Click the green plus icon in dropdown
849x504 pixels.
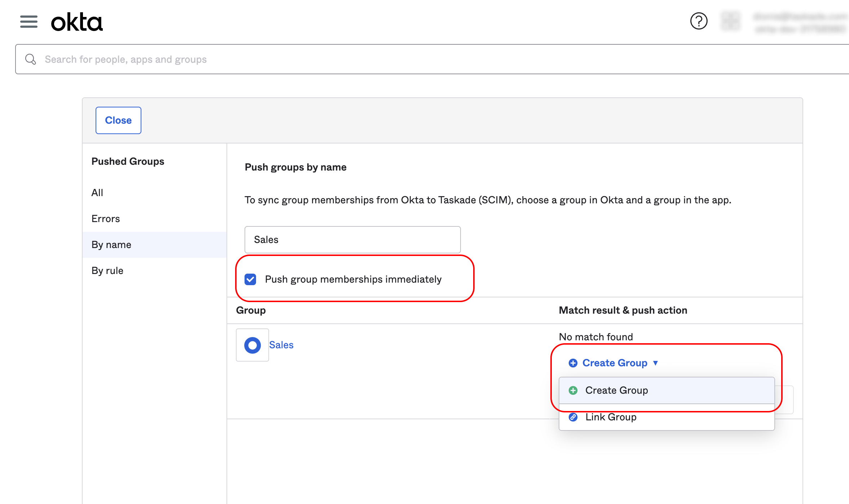click(x=573, y=390)
